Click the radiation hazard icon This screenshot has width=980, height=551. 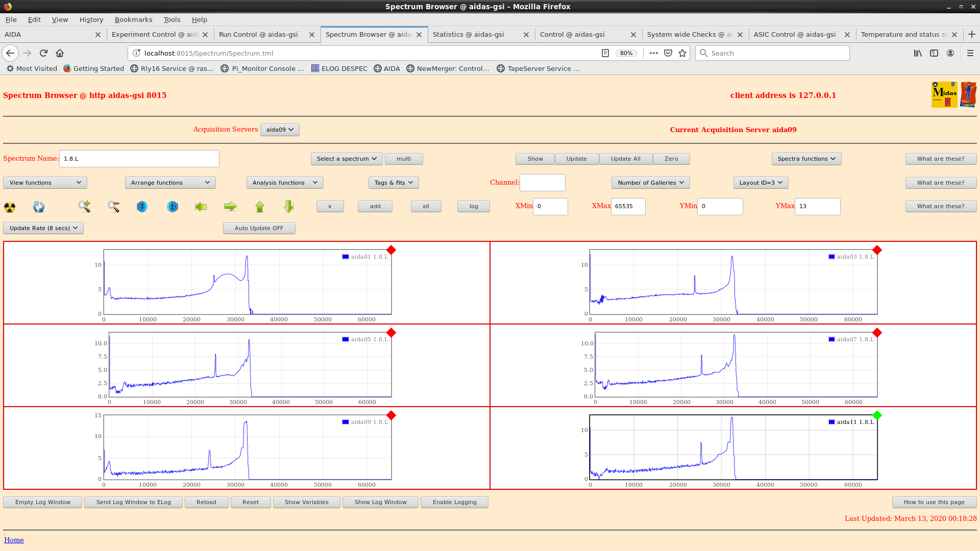click(x=10, y=207)
